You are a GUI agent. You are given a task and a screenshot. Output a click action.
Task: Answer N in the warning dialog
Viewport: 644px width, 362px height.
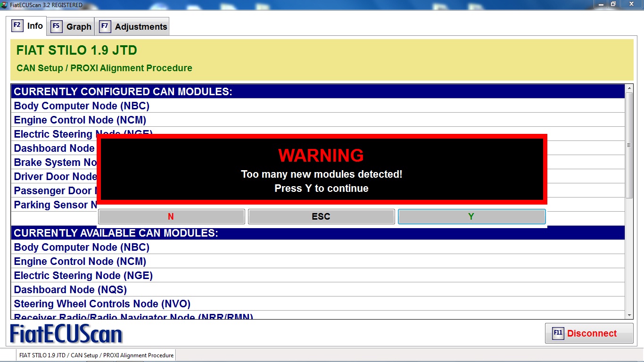(x=171, y=217)
